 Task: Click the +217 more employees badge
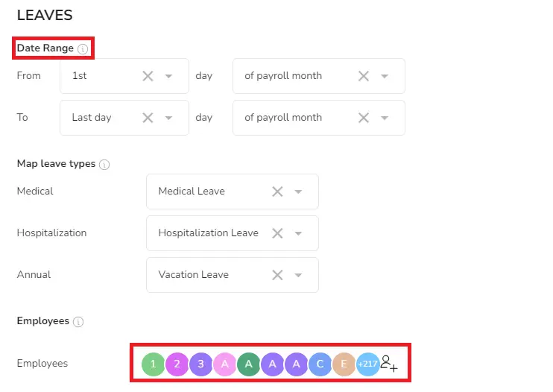[x=368, y=364]
